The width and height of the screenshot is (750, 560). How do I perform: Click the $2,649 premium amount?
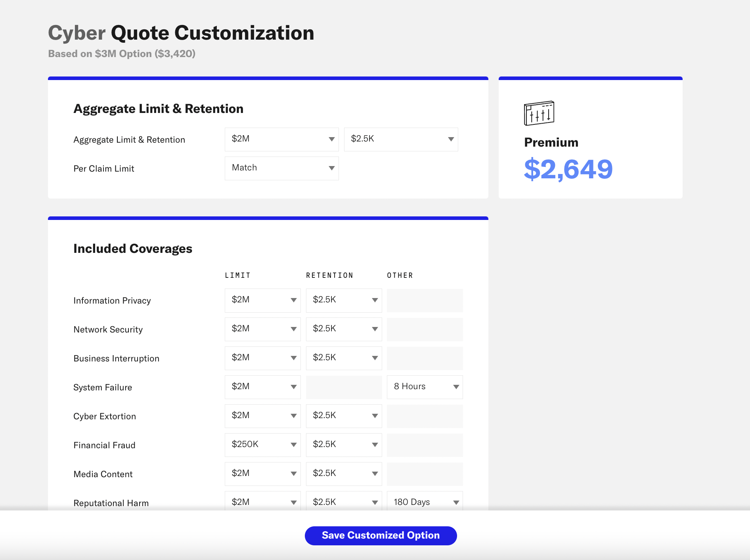click(x=568, y=170)
